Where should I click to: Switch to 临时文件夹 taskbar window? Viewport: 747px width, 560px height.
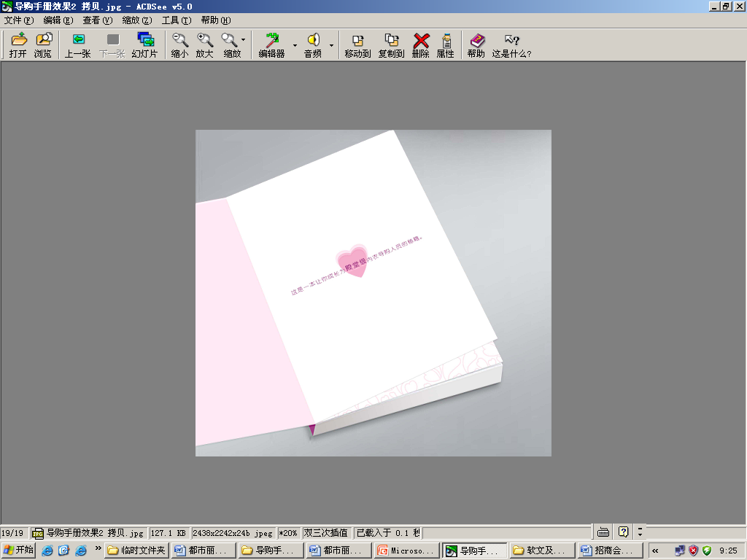click(137, 551)
